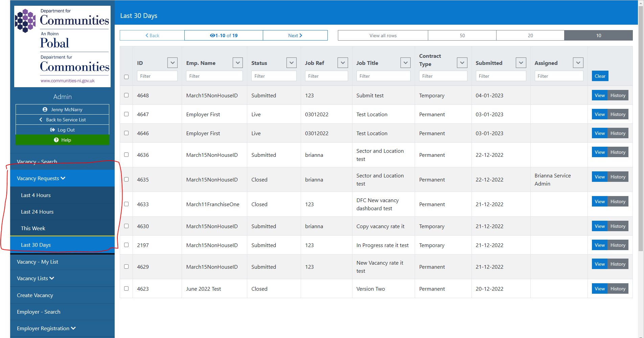Expand the Vacancy Lists menu

click(36, 278)
